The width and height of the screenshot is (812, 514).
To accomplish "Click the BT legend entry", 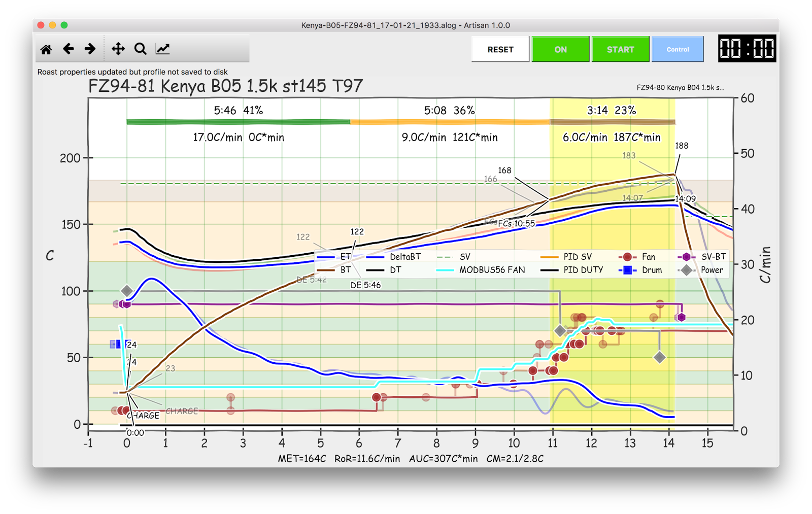I will 333,270.
